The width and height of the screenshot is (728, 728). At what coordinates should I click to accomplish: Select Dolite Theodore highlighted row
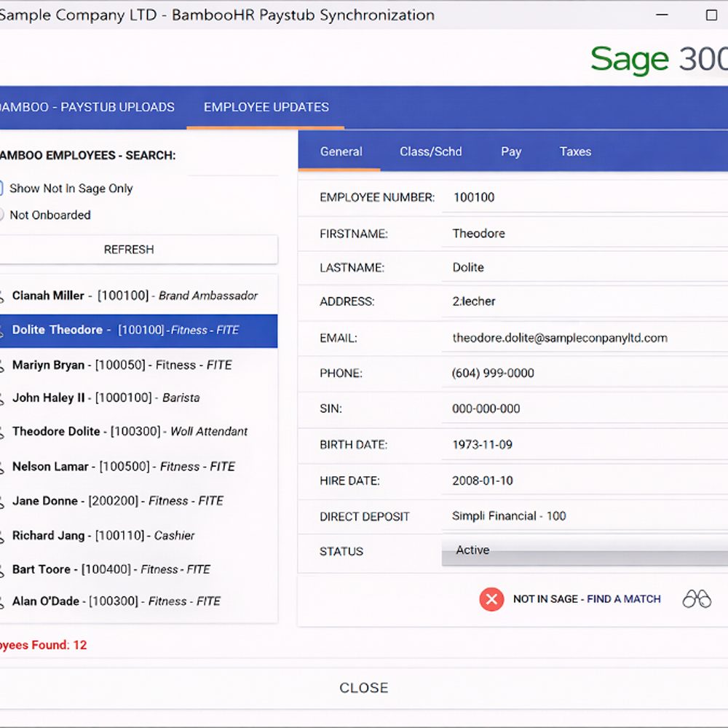(x=138, y=331)
